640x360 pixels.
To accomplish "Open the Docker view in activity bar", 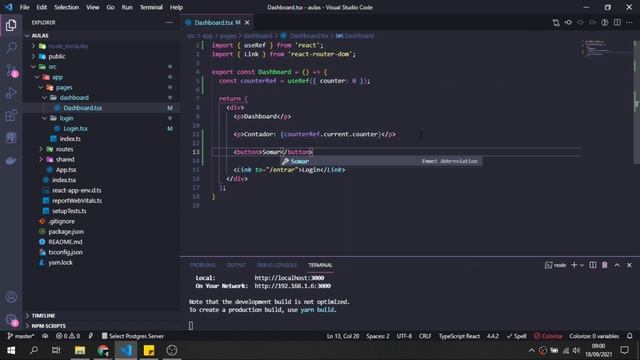I will click(11, 160).
